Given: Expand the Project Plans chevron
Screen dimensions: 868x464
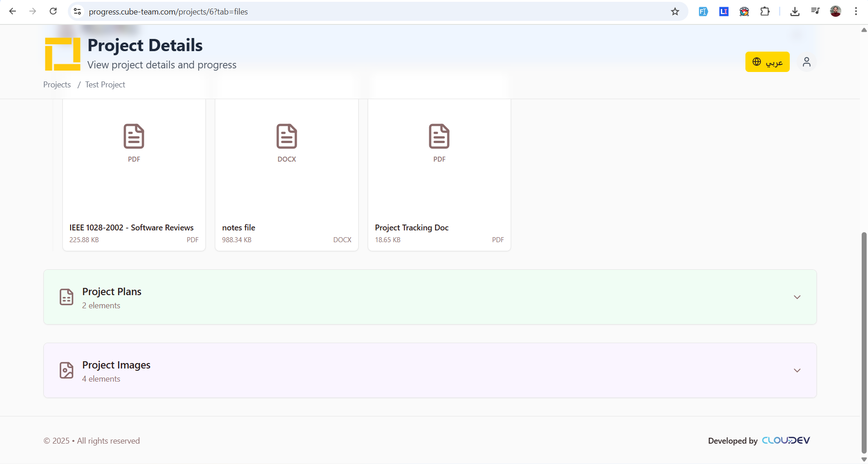Looking at the screenshot, I should point(797,297).
